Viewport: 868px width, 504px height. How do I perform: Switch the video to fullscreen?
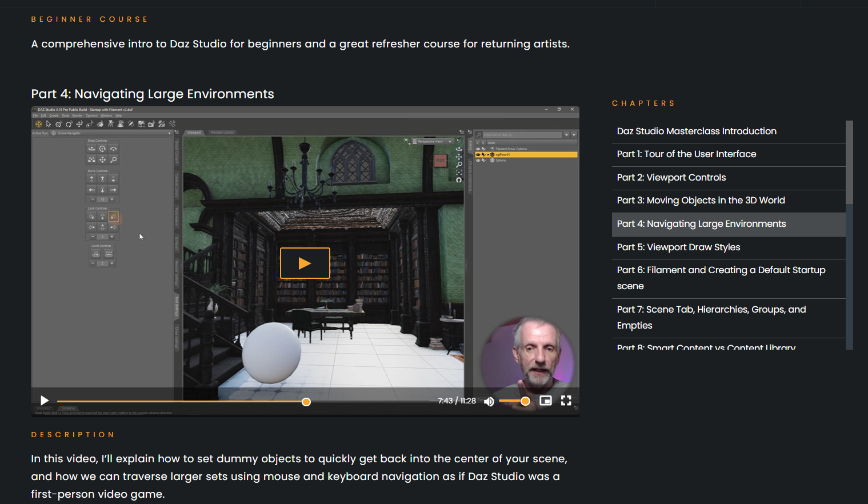point(566,401)
